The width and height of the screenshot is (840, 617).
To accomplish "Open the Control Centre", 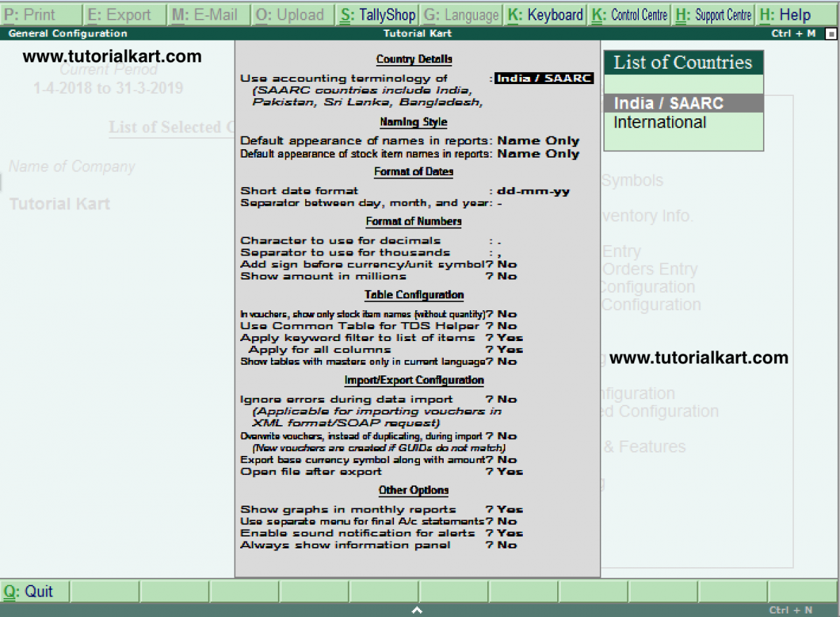I will tap(629, 14).
